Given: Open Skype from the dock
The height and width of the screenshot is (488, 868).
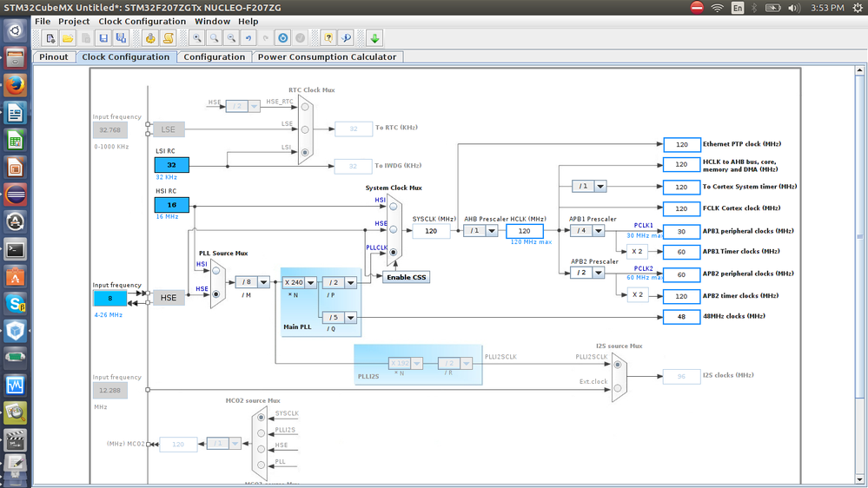Looking at the screenshot, I should 15,304.
